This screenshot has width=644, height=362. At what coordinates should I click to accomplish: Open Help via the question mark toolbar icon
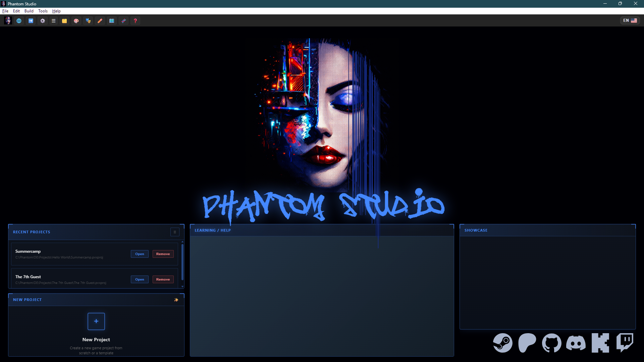pyautogui.click(x=135, y=20)
